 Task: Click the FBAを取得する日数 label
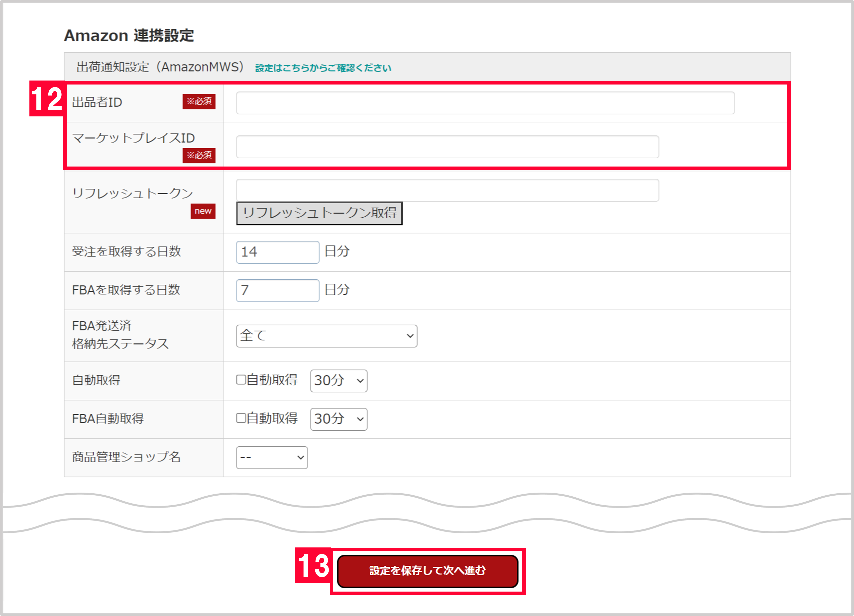[126, 290]
